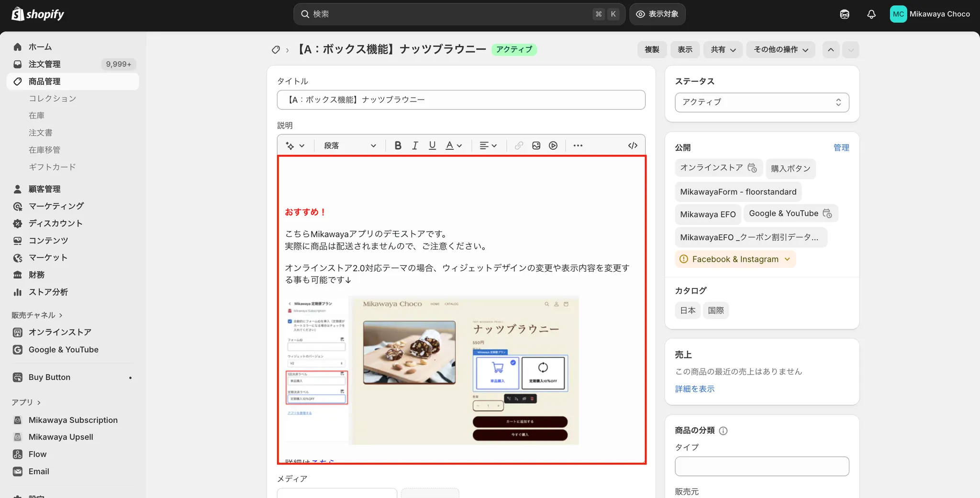980x498 pixels.
Task: Go to next product arrow
Action: coord(850,50)
